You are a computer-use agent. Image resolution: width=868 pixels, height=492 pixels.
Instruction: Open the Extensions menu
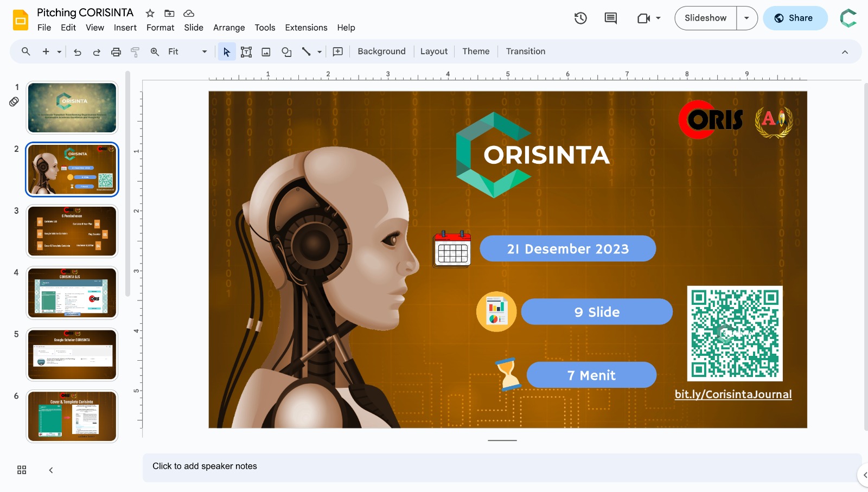[x=306, y=28]
